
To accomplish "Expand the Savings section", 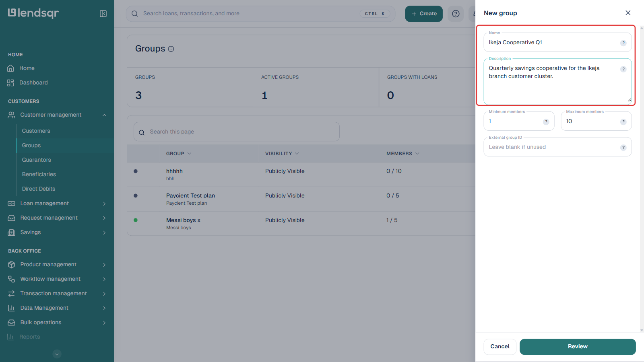I will tap(104, 232).
